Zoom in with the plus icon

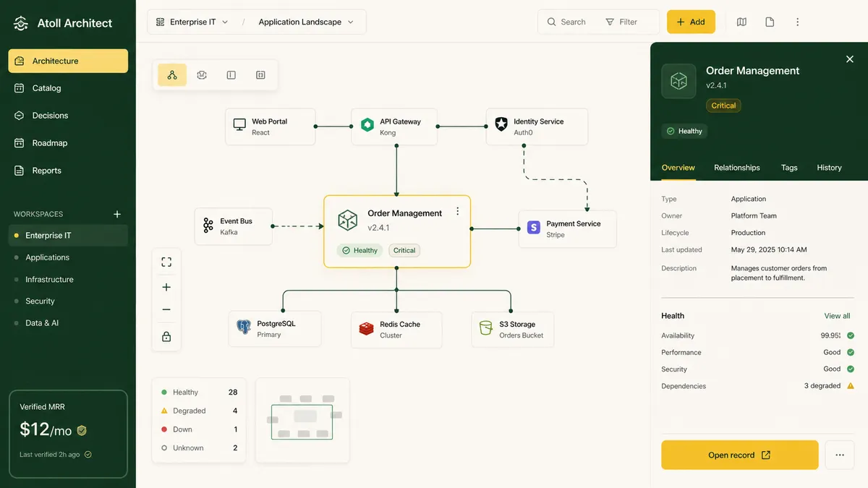[166, 287]
